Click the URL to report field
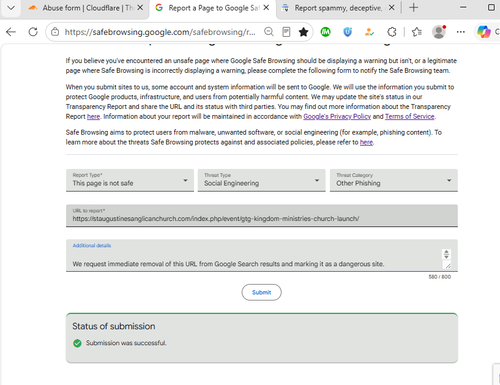Viewport: 500px width, 385px height. tap(262, 216)
